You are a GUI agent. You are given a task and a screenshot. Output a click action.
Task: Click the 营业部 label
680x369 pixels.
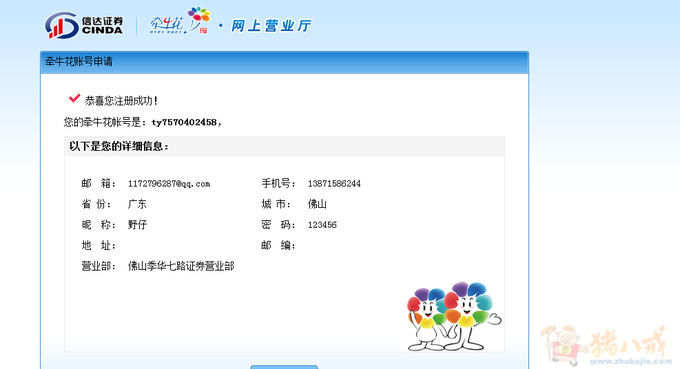98,266
